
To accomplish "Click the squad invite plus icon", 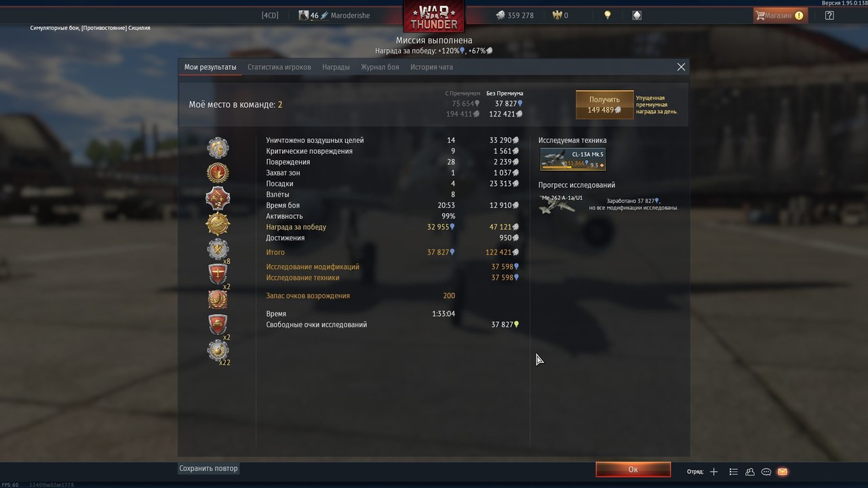I will tap(713, 472).
